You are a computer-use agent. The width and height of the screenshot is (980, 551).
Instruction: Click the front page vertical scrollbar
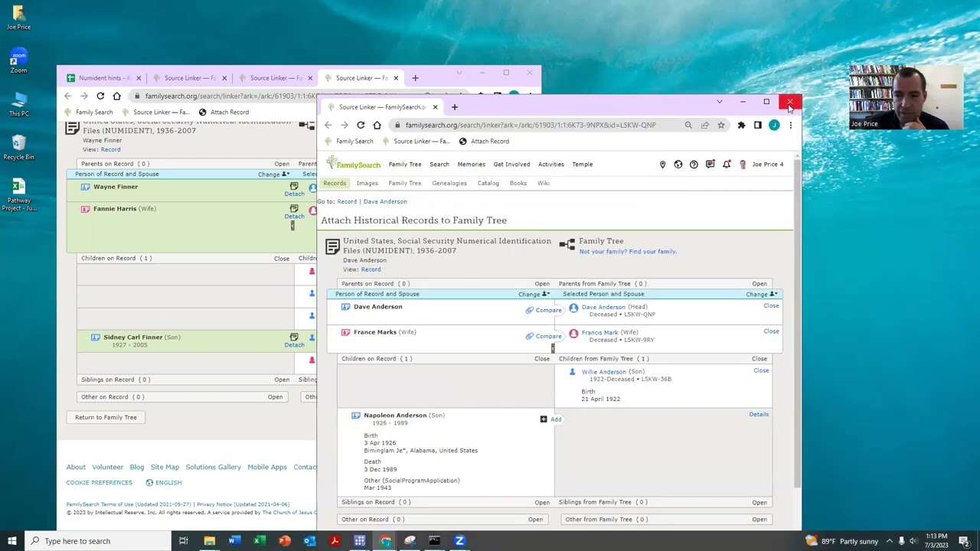797,321
